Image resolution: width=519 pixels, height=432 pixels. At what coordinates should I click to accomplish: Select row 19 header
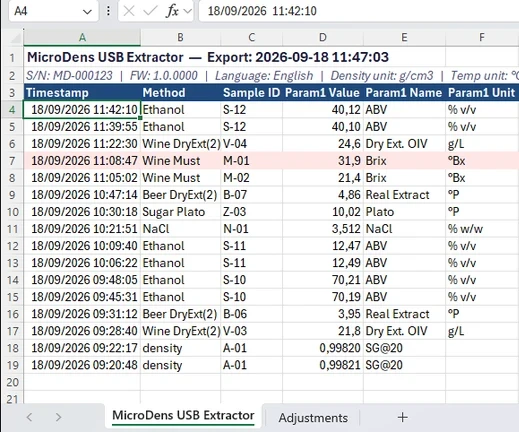[12, 365]
